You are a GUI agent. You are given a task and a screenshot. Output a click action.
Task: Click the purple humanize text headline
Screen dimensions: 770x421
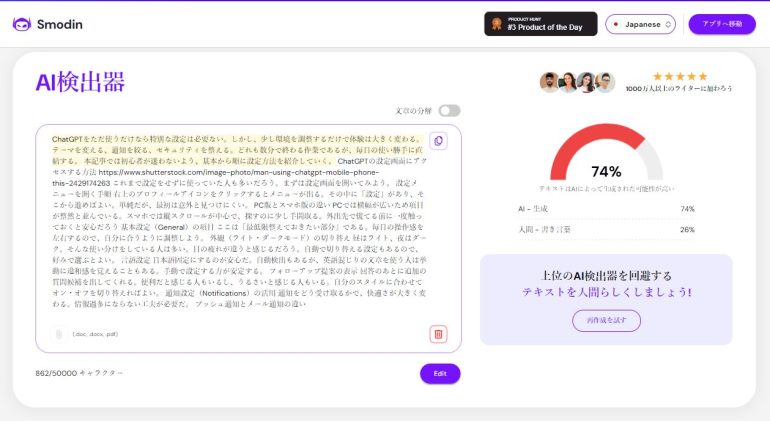pos(606,292)
